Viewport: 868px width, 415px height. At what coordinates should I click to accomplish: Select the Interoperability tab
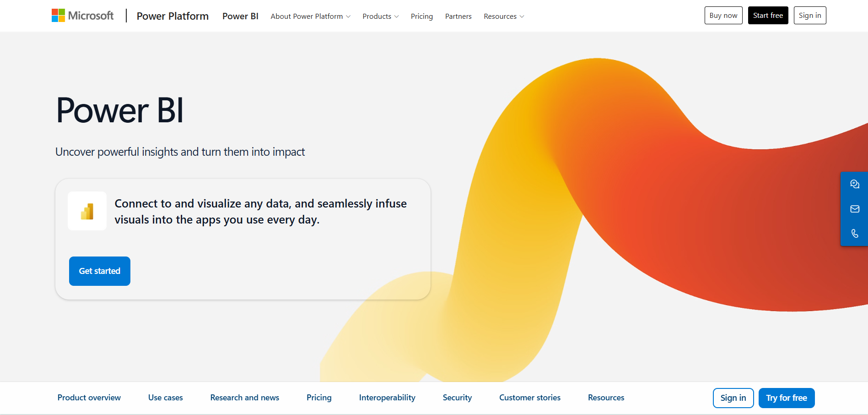click(387, 398)
